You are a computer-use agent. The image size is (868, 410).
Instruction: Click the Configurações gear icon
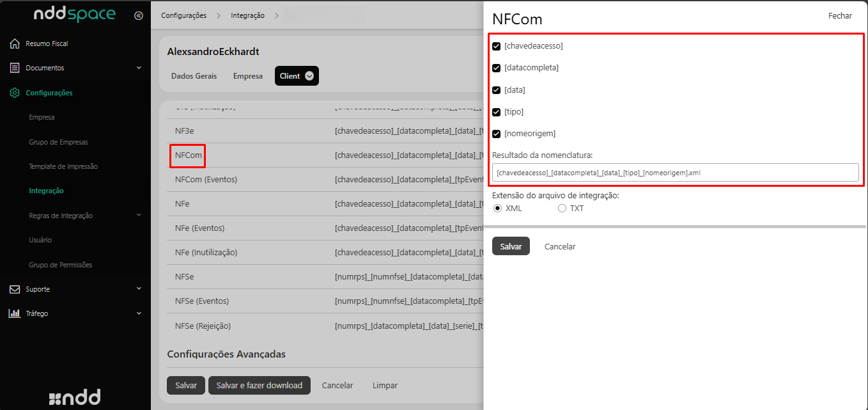tap(15, 93)
